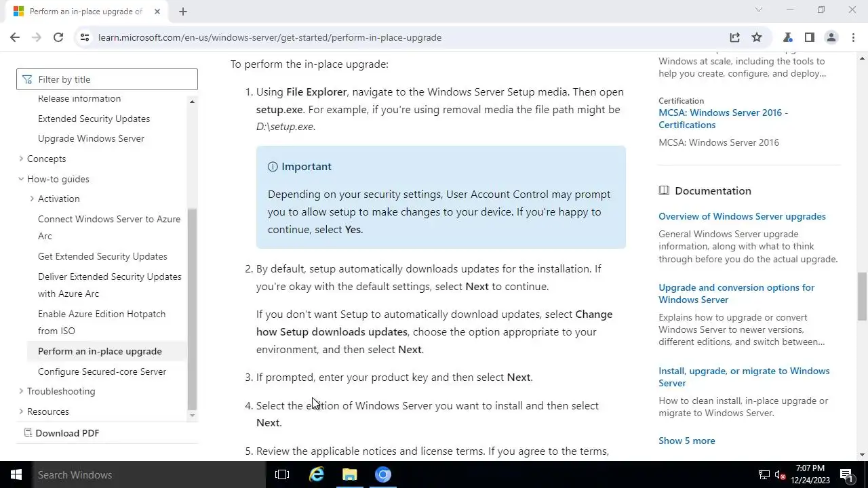Image resolution: width=868 pixels, height=488 pixels.
Task: Click the browser forward arrow
Action: coord(37,37)
